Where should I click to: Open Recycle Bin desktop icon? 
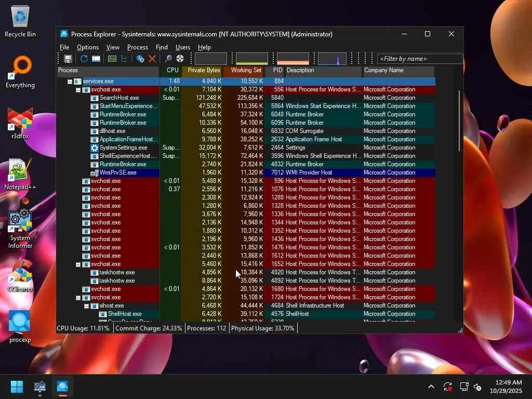[x=20, y=21]
